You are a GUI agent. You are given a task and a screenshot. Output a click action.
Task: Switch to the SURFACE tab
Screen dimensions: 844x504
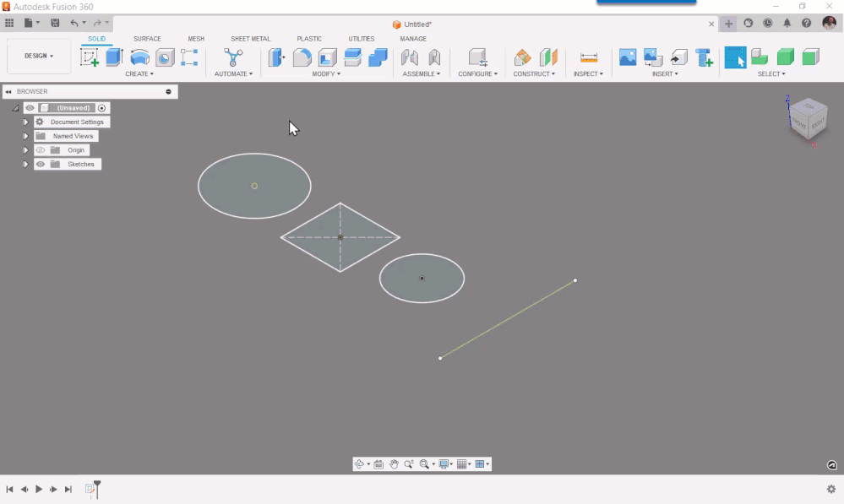coord(147,39)
